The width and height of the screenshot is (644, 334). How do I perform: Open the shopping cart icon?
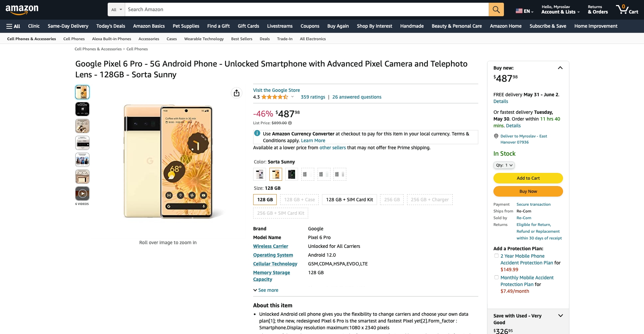point(626,9)
